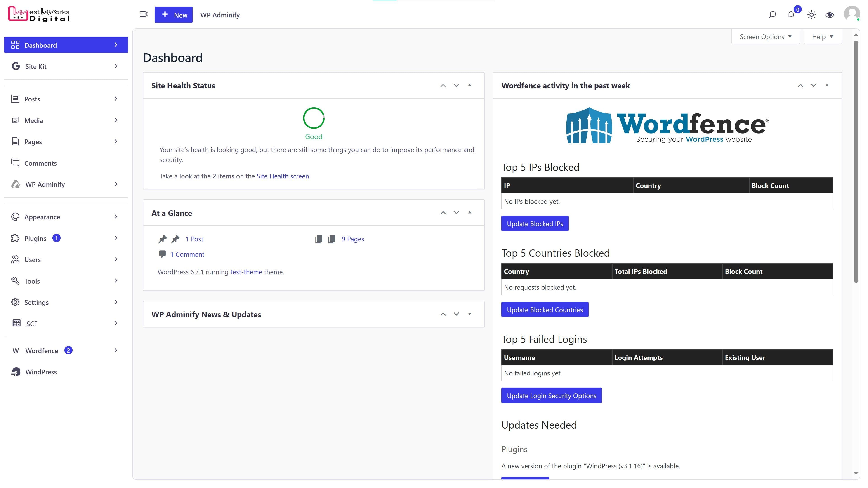Click the search magnifier icon in header
Image resolution: width=868 pixels, height=488 pixels.
coord(772,15)
